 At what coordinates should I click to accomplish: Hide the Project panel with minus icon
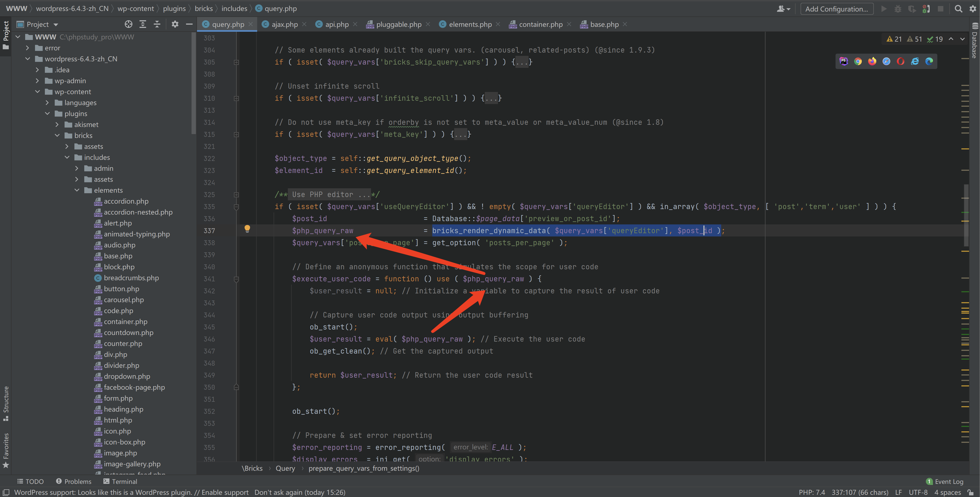pos(189,24)
